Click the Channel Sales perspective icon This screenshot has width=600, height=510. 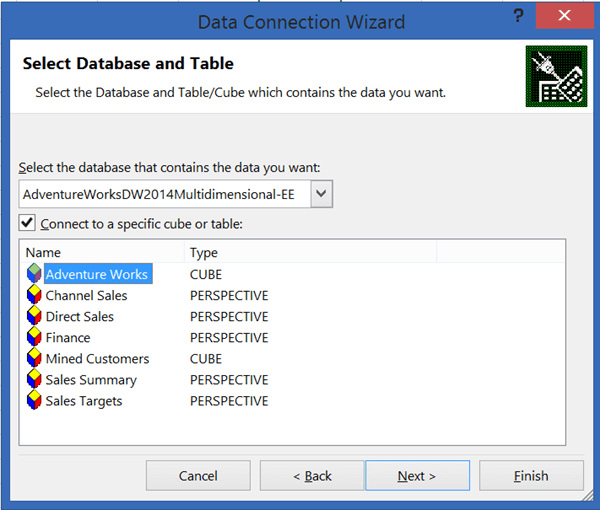click(34, 295)
